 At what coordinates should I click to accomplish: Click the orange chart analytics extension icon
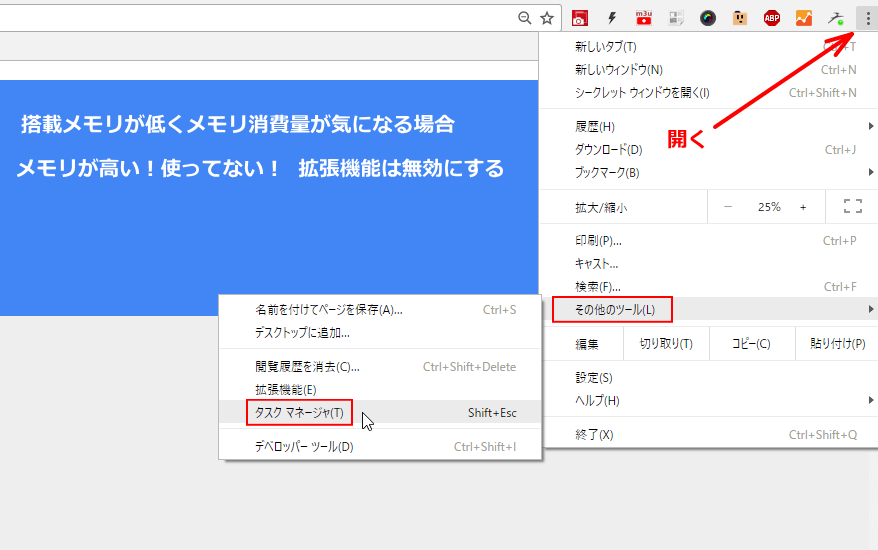804,18
